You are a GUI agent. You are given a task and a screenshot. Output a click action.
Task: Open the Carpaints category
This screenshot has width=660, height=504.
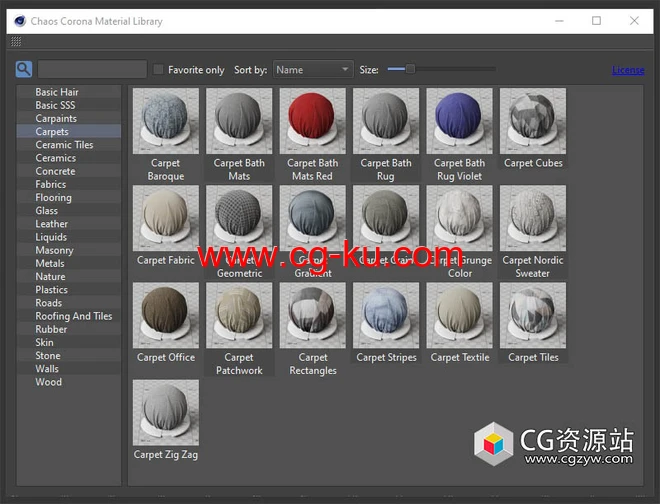pos(69,118)
